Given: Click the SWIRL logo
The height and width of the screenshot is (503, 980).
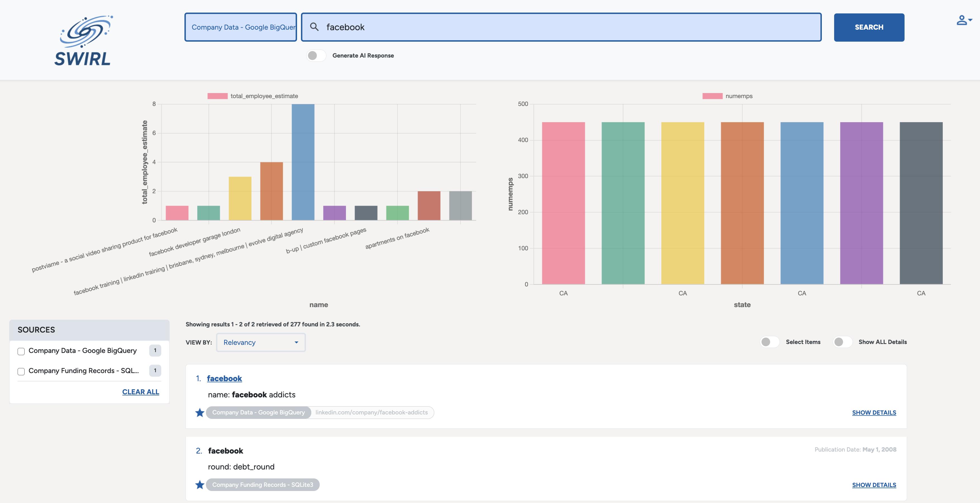Looking at the screenshot, I should click(83, 40).
